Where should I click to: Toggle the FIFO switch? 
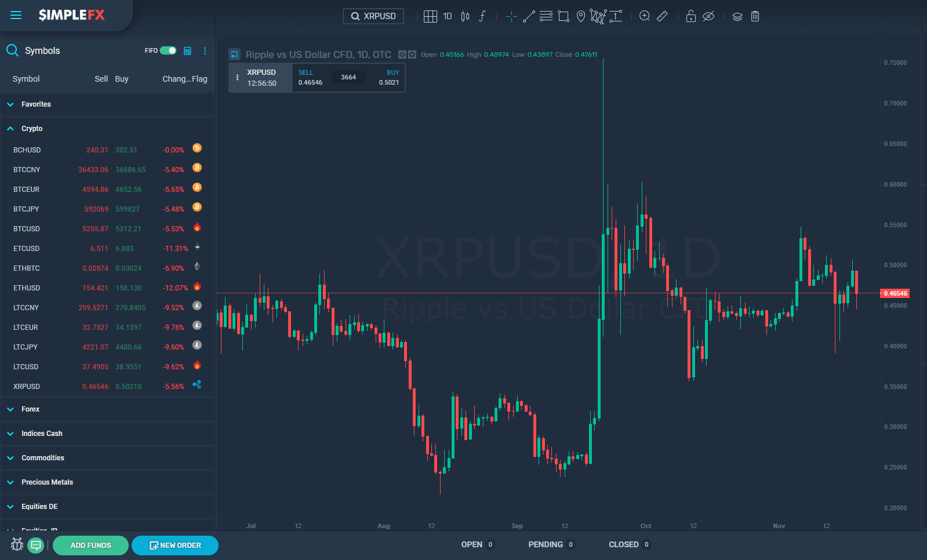tap(168, 50)
